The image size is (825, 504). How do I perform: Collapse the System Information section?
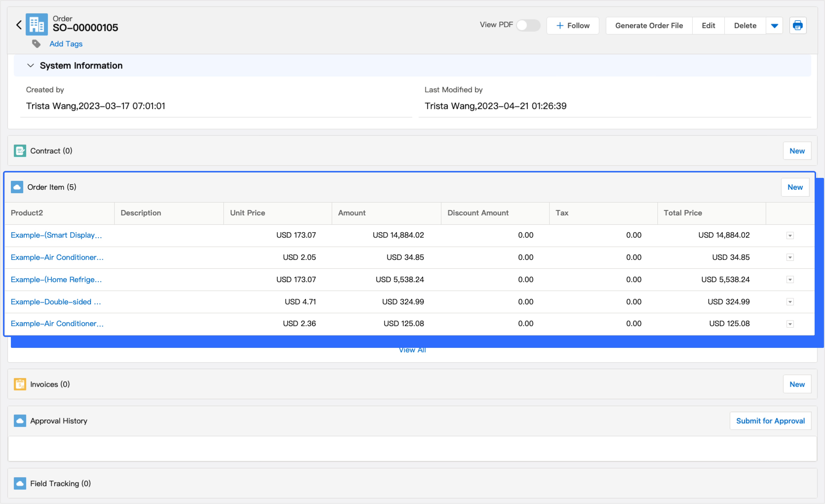[x=30, y=65]
